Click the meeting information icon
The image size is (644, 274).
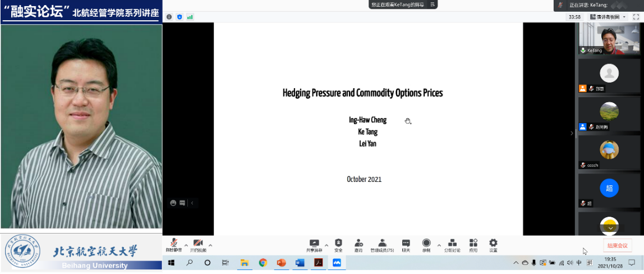click(169, 17)
